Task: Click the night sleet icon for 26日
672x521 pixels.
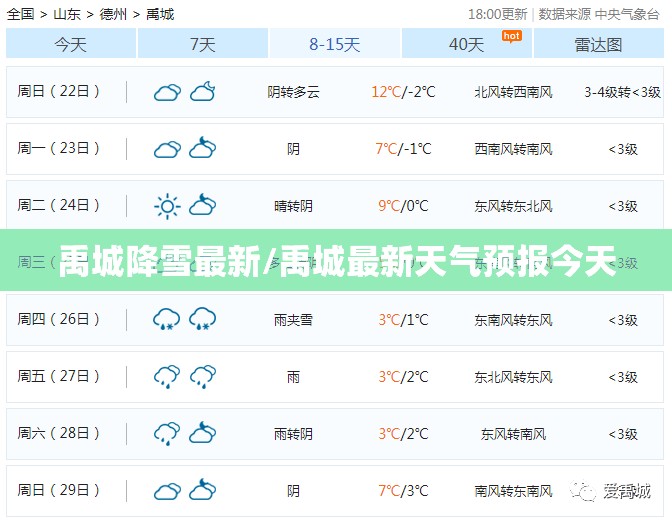Action: pos(203,319)
